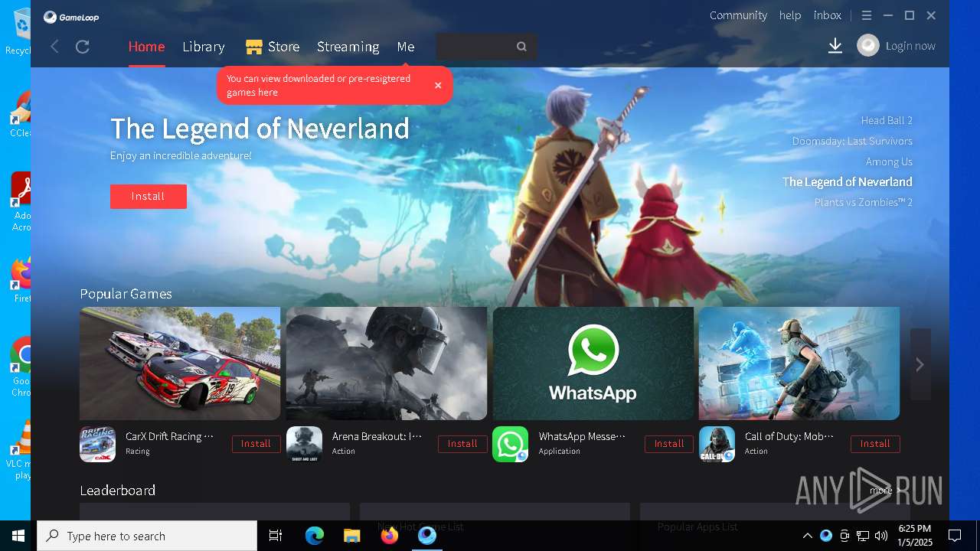Open the Me tab
This screenshot has width=980, height=551.
point(406,47)
